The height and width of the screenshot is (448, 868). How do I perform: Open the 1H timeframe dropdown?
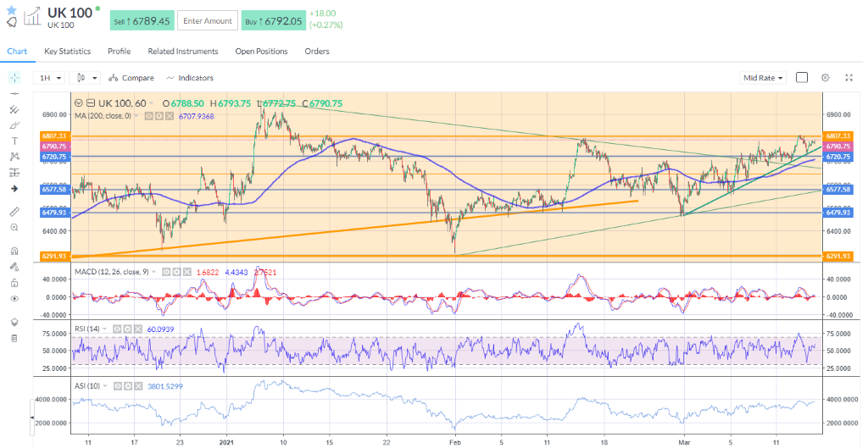coord(49,78)
